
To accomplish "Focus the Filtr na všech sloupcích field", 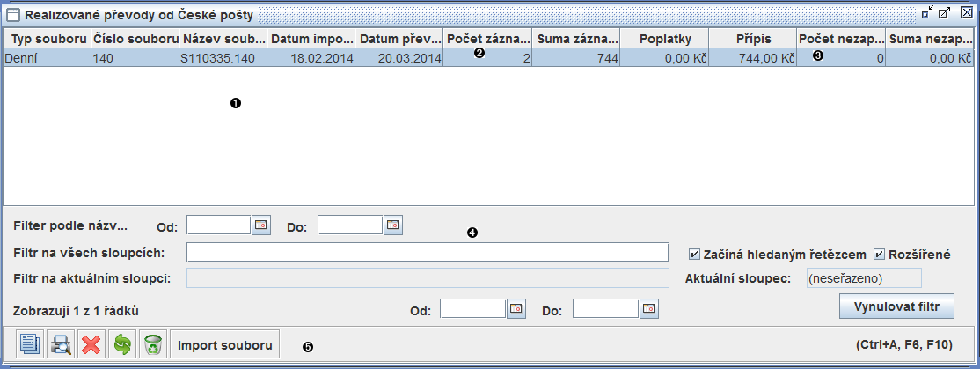I will click(x=428, y=253).
